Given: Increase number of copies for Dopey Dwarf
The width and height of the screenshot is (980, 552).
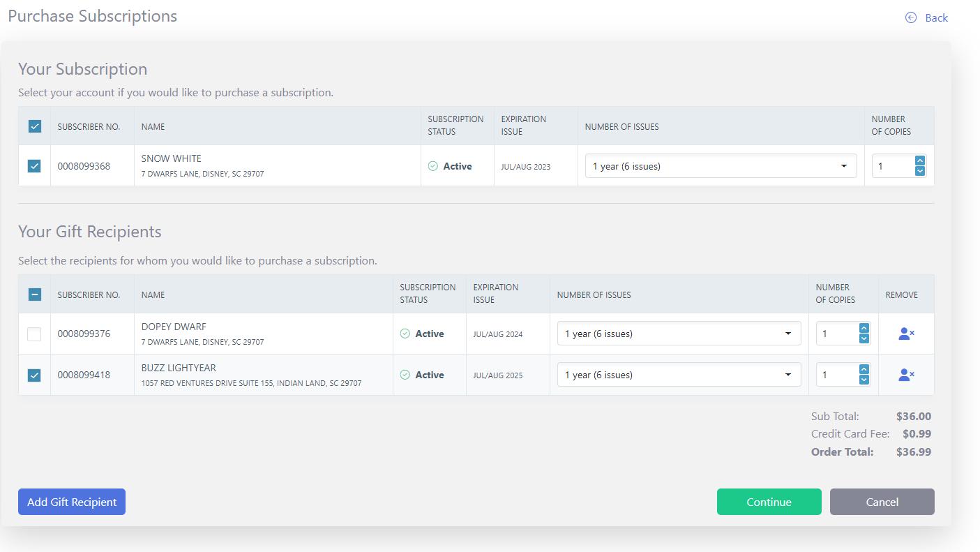Looking at the screenshot, I should click(x=864, y=329).
